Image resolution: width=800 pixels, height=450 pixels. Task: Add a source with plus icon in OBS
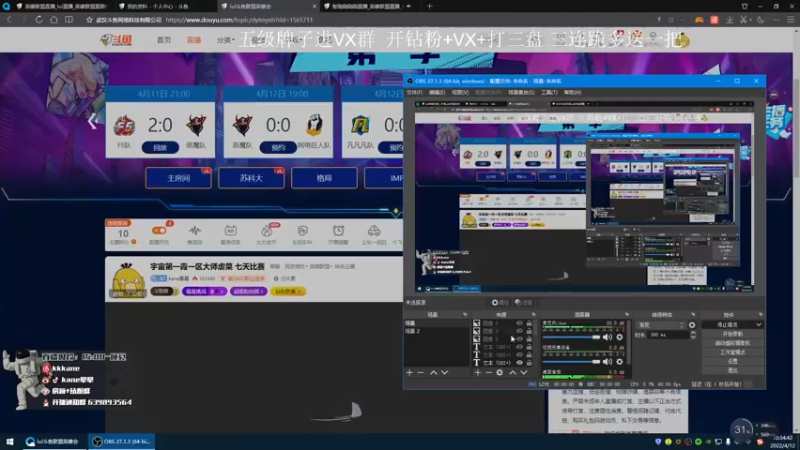point(478,372)
